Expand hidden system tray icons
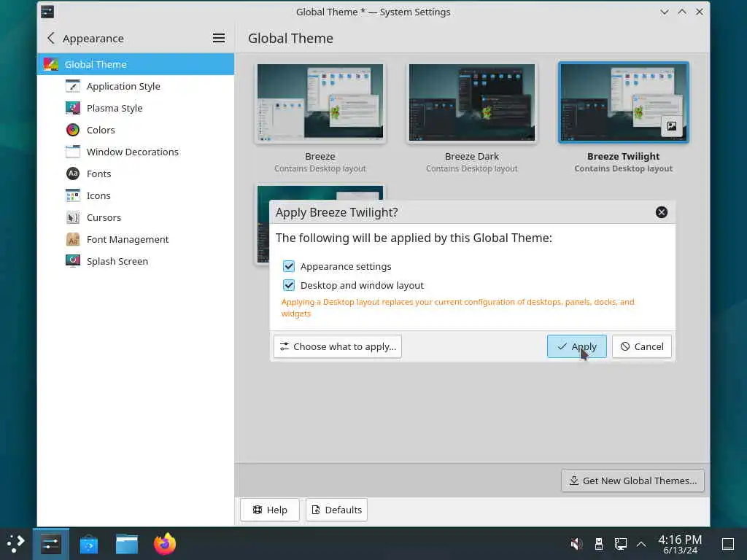Viewport: 747px width, 560px height. click(x=641, y=544)
